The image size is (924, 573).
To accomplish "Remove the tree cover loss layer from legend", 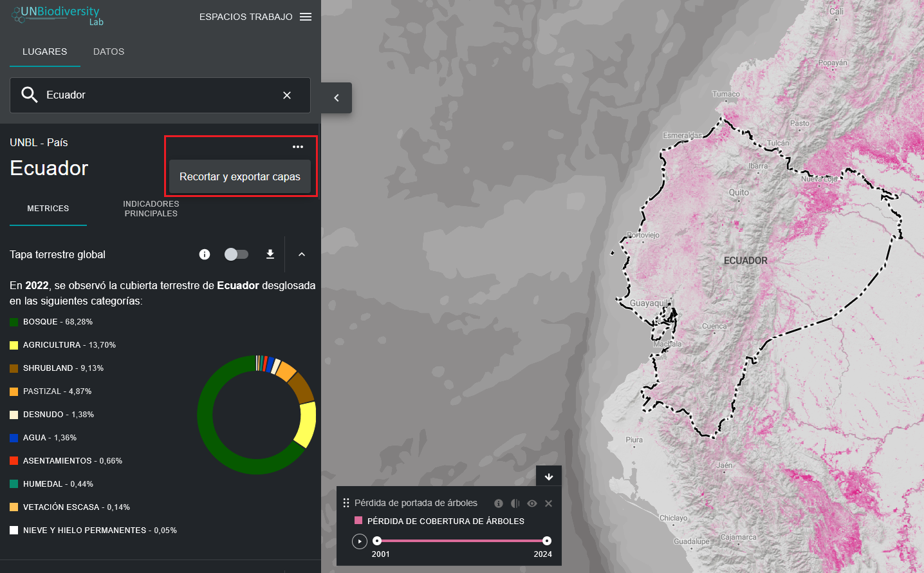I will pyautogui.click(x=549, y=503).
